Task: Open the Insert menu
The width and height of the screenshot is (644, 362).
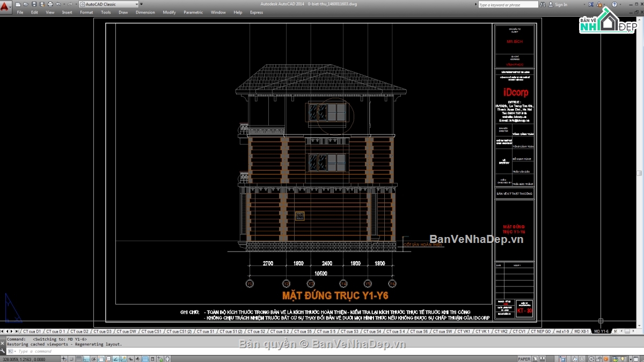Action: coord(67,12)
